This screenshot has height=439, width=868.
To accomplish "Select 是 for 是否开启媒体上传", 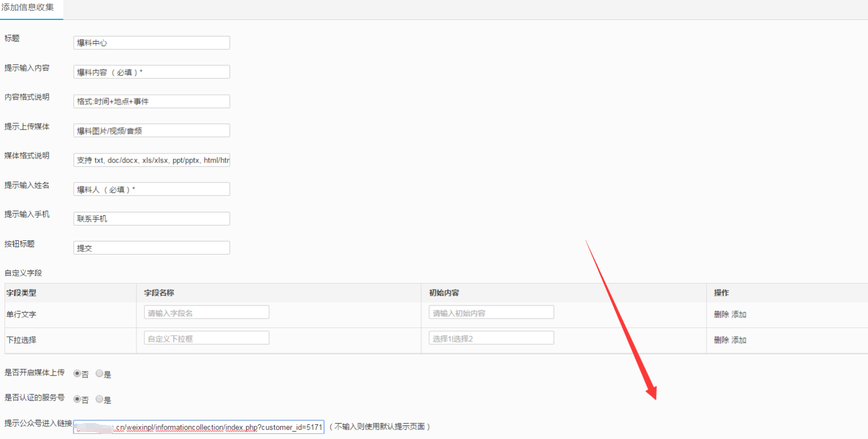I will click(x=99, y=374).
